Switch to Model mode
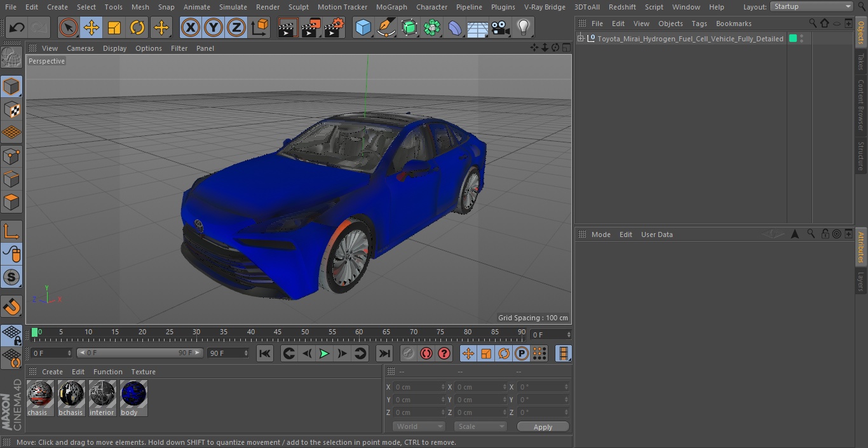The width and height of the screenshot is (868, 448). tap(11, 86)
